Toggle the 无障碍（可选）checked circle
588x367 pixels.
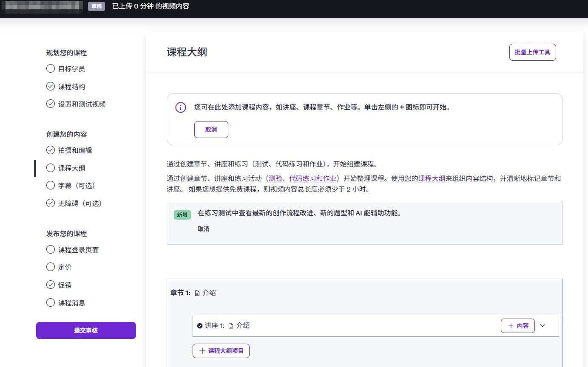click(50, 203)
